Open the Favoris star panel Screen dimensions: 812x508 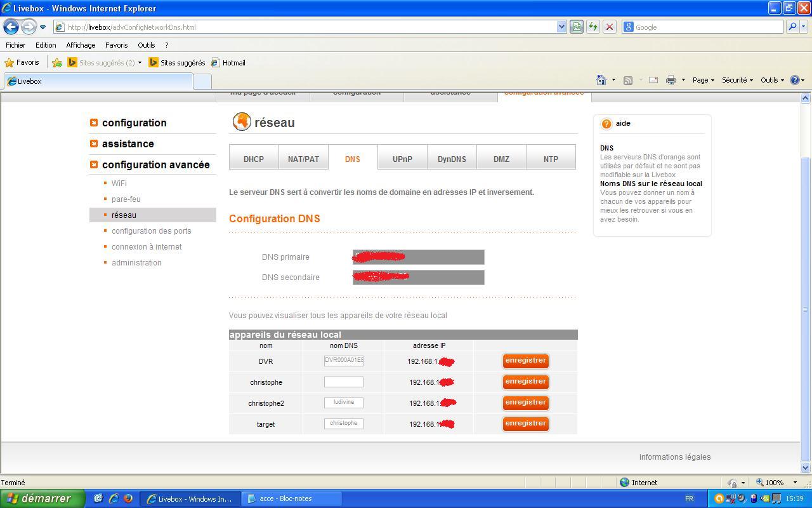22,62
